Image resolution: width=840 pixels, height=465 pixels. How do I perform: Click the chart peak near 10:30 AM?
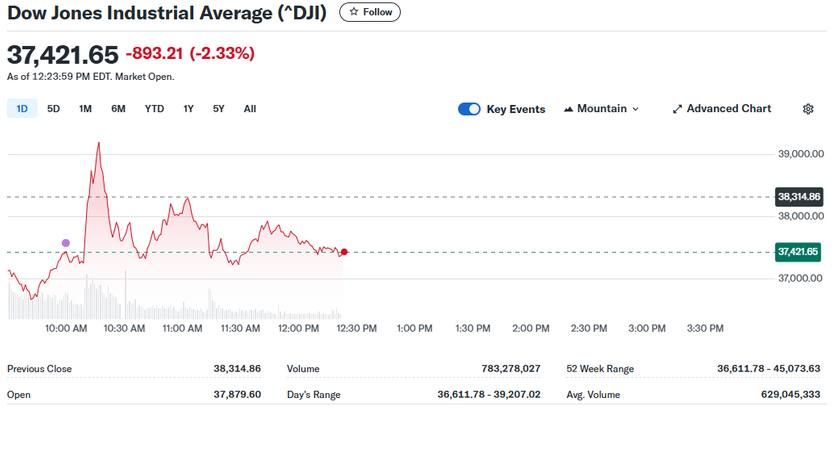click(x=98, y=144)
